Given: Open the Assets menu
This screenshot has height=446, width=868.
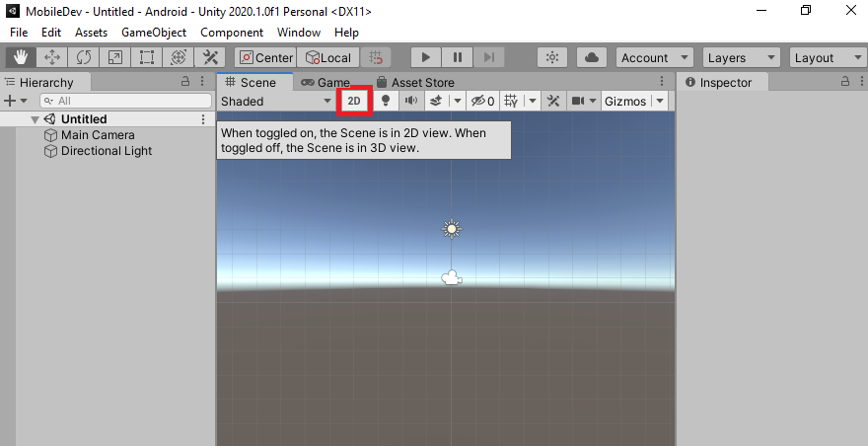Looking at the screenshot, I should coord(92,33).
